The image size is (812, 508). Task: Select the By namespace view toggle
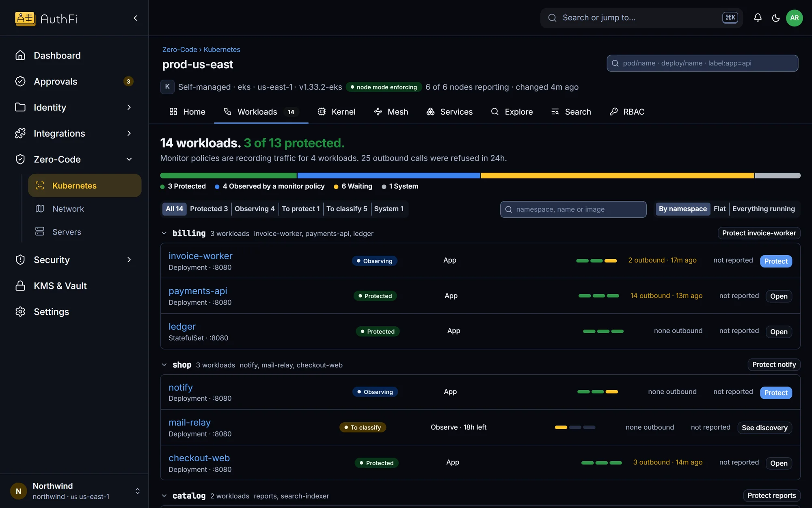[x=682, y=209]
